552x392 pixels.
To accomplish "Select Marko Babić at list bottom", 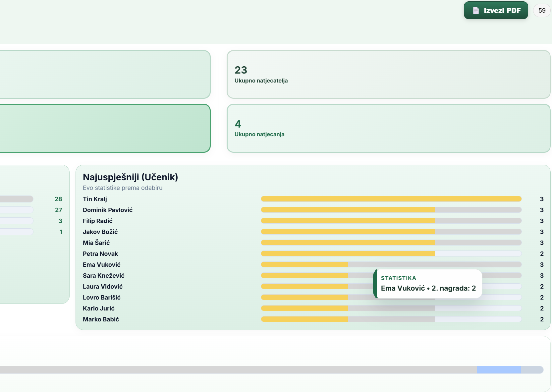I will point(101,319).
